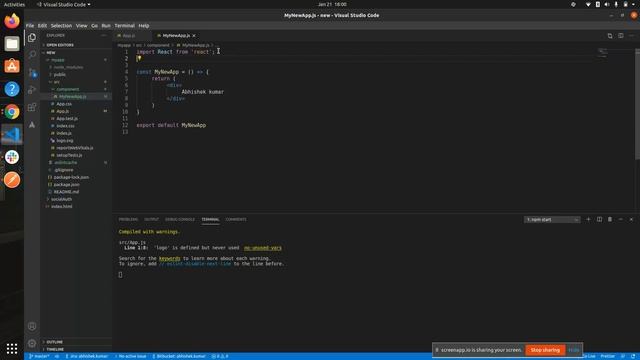Switch to the OUTPUT panel tab

click(x=151, y=220)
